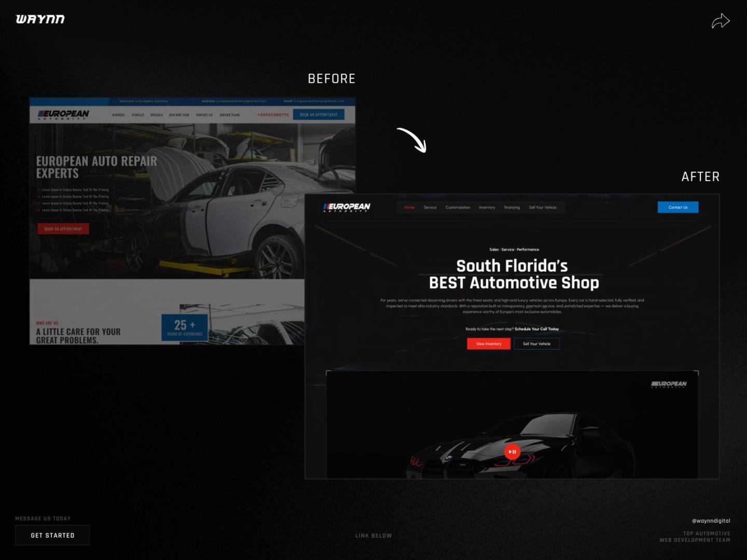Click the outlined Sell Your Vehicle button
This screenshot has width=747, height=560.
pyautogui.click(x=536, y=344)
